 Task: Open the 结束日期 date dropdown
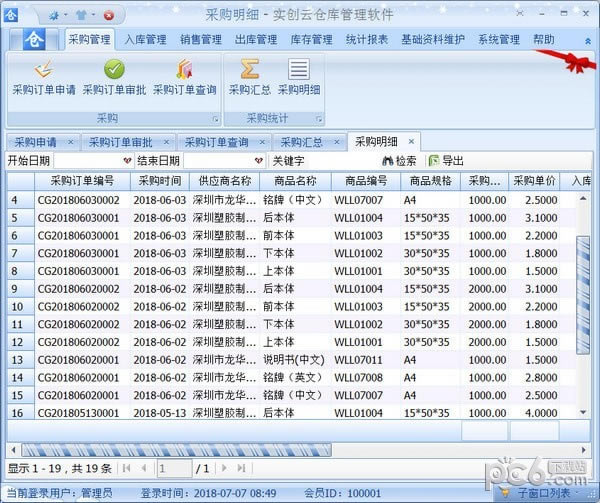point(257,160)
